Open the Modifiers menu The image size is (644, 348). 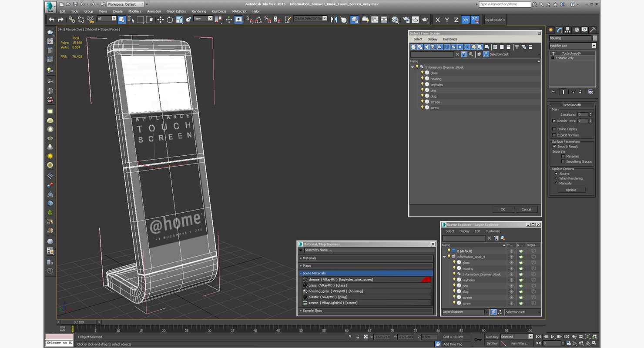[x=134, y=11]
